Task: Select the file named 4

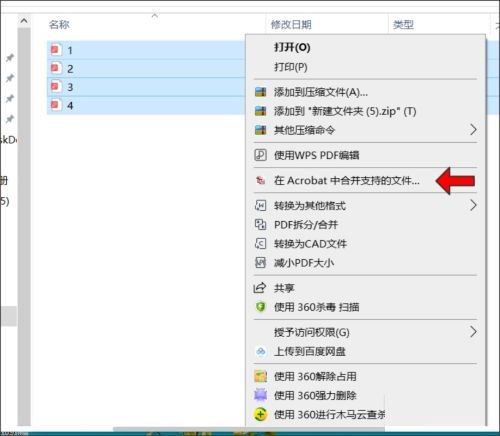Action: [x=147, y=105]
